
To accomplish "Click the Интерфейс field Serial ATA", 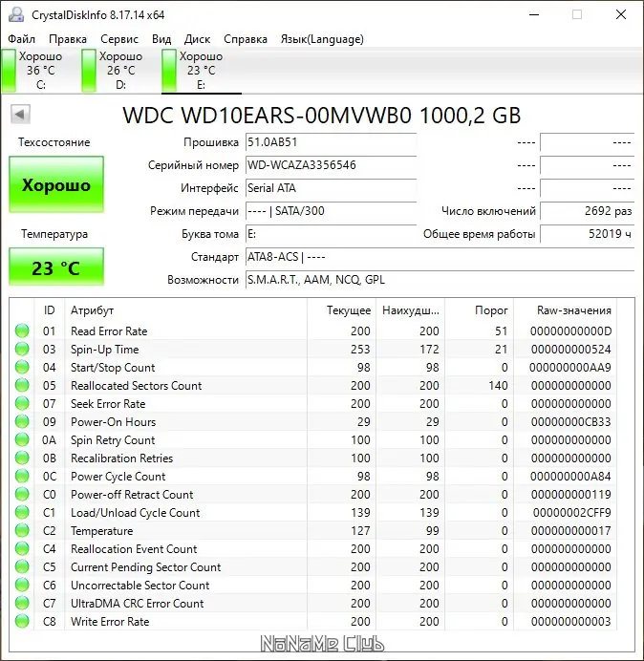I will pyautogui.click(x=331, y=187).
